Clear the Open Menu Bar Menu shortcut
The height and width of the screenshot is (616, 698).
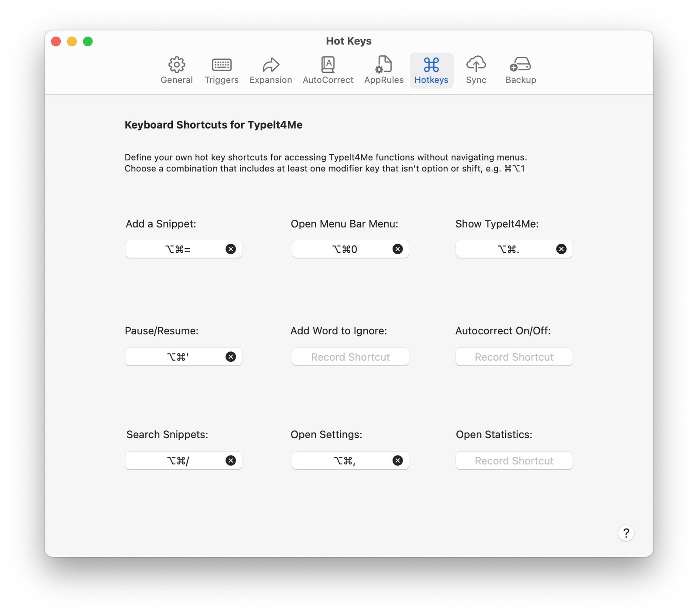397,249
